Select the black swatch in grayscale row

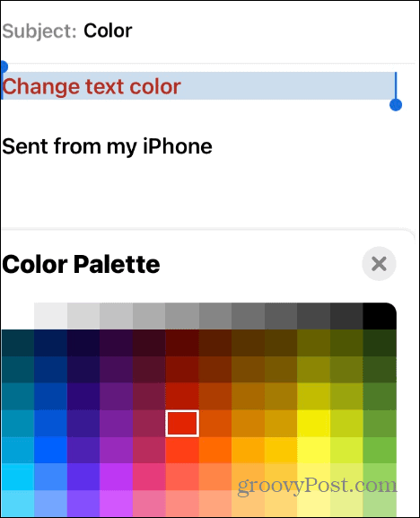click(x=380, y=316)
